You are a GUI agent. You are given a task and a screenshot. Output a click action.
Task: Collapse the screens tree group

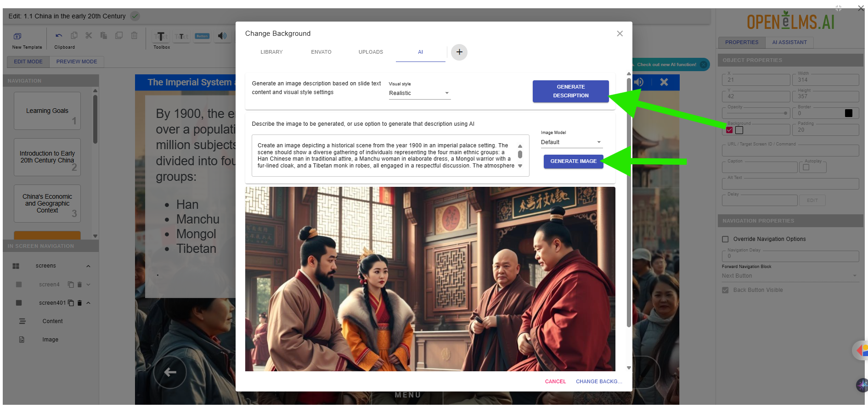coord(88,266)
